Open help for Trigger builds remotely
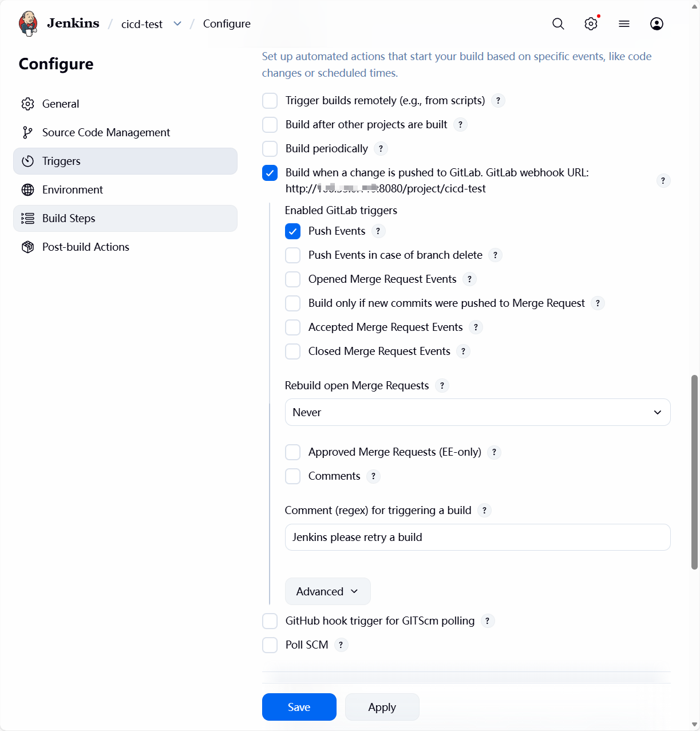This screenshot has height=731, width=700. 498,101
